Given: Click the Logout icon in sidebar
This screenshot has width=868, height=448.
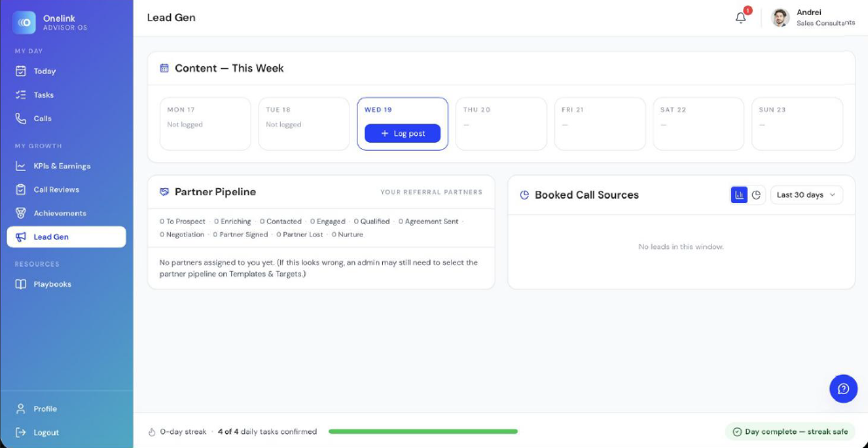Looking at the screenshot, I should coord(20,432).
